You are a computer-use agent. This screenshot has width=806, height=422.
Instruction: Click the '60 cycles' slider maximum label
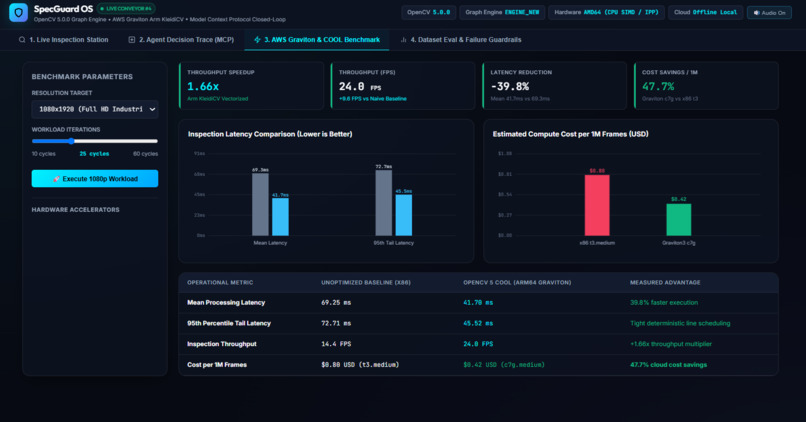pos(145,154)
